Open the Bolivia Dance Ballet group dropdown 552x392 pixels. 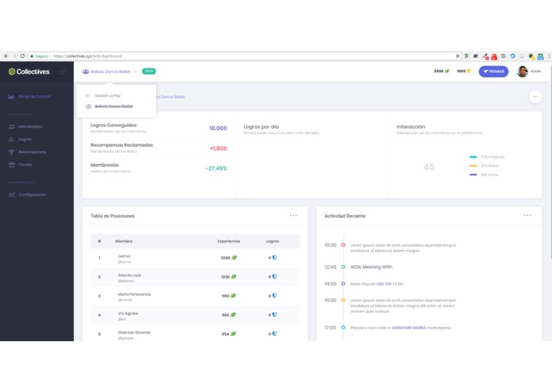109,71
